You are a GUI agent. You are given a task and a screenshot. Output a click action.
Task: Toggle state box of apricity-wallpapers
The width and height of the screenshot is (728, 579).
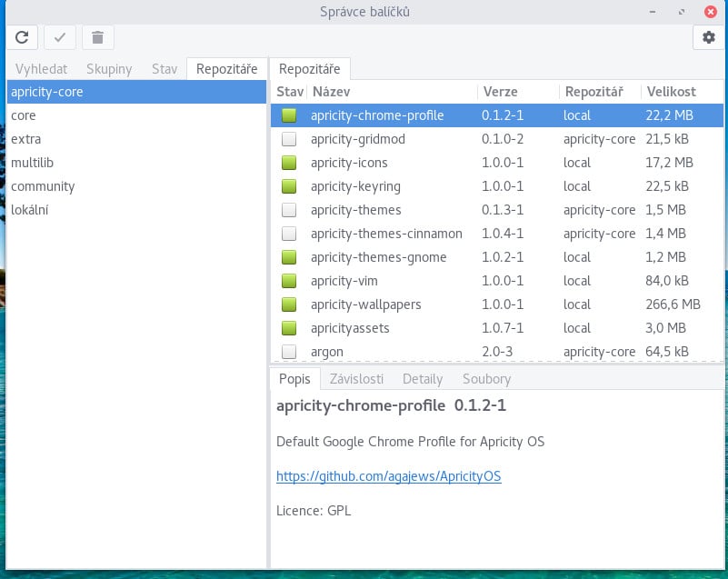point(289,304)
